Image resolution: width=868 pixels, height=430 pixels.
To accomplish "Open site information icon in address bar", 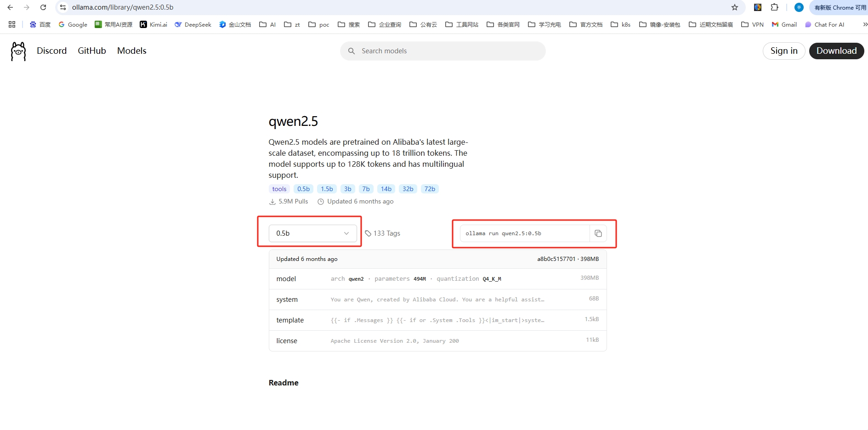I will pos(63,7).
